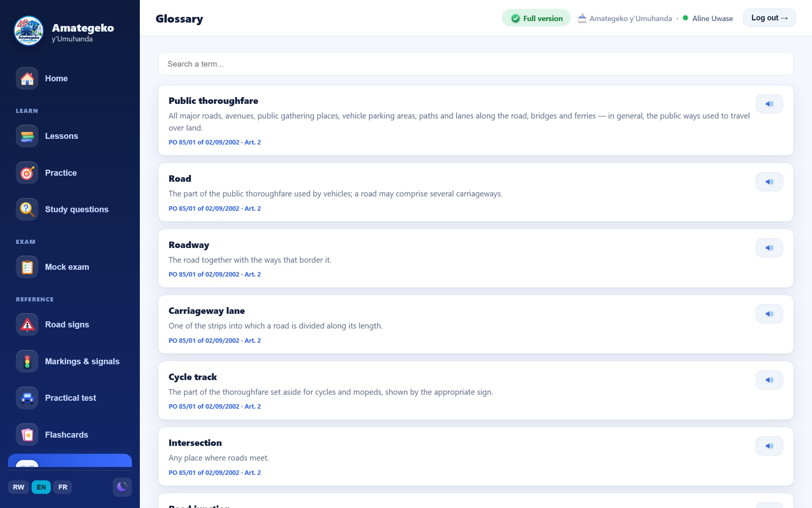Switch language to French FR
The height and width of the screenshot is (508, 812).
pos(63,487)
